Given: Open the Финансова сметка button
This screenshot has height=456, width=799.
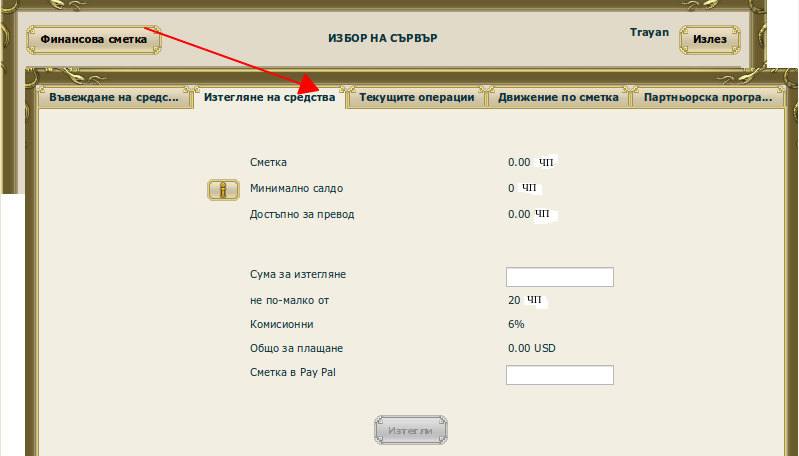Looking at the screenshot, I should 94,40.
